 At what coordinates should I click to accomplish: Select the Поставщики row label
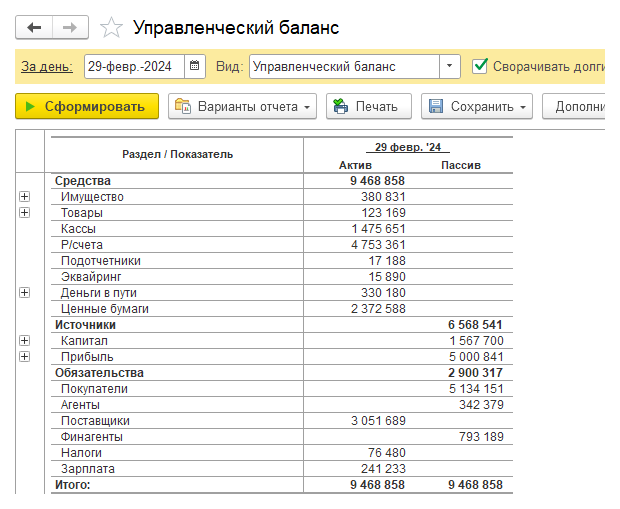95,421
